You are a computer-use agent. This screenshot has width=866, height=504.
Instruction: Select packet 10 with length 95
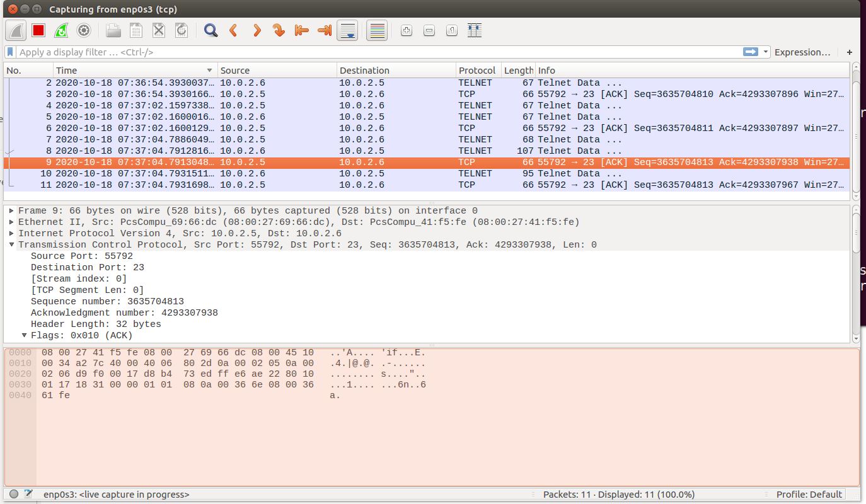click(x=427, y=173)
